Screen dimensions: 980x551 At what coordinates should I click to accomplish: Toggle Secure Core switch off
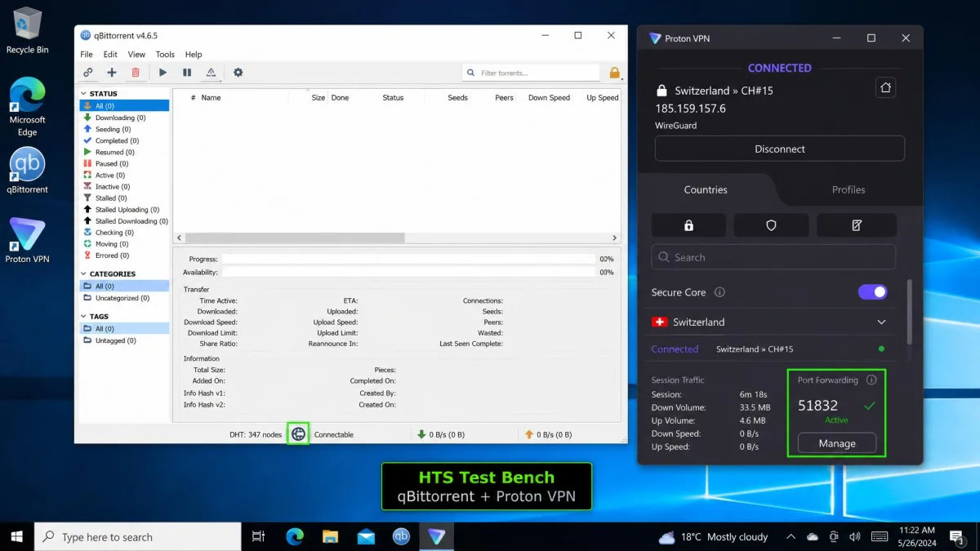[872, 291]
